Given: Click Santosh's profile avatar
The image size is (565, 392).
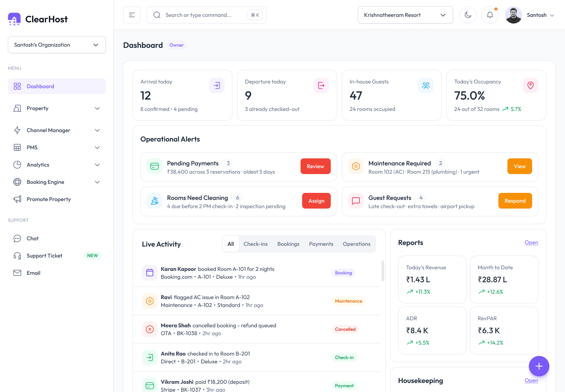Looking at the screenshot, I should [514, 15].
